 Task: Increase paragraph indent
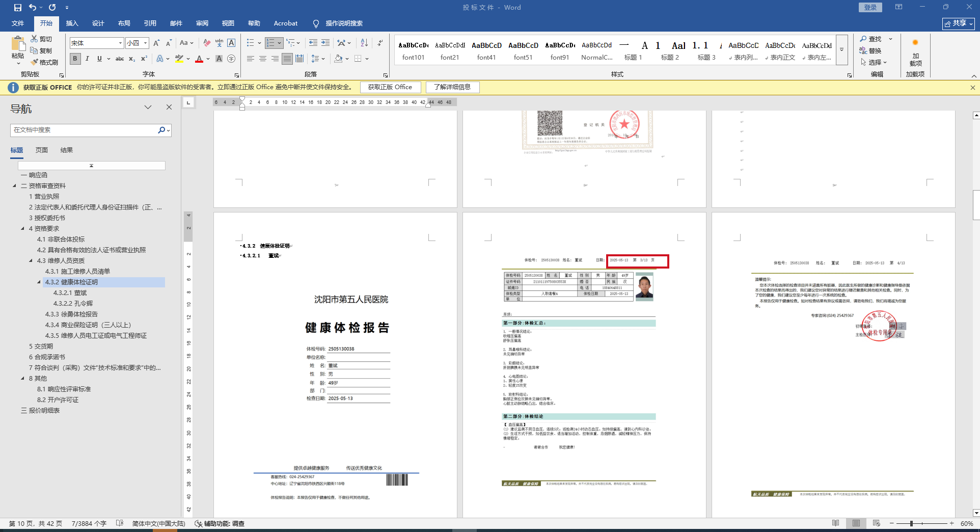[x=325, y=43]
